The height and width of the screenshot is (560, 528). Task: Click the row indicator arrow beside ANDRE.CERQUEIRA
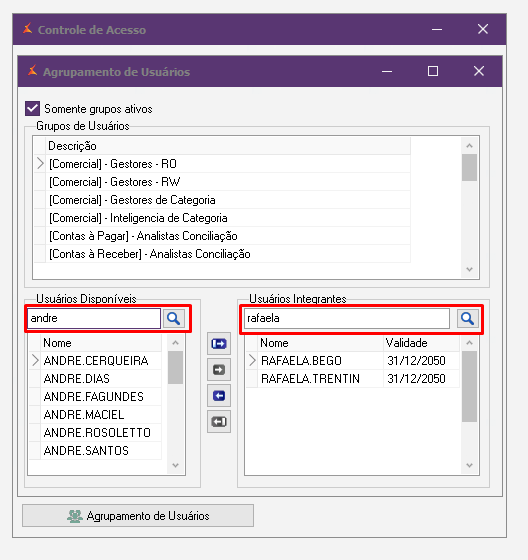point(35,360)
